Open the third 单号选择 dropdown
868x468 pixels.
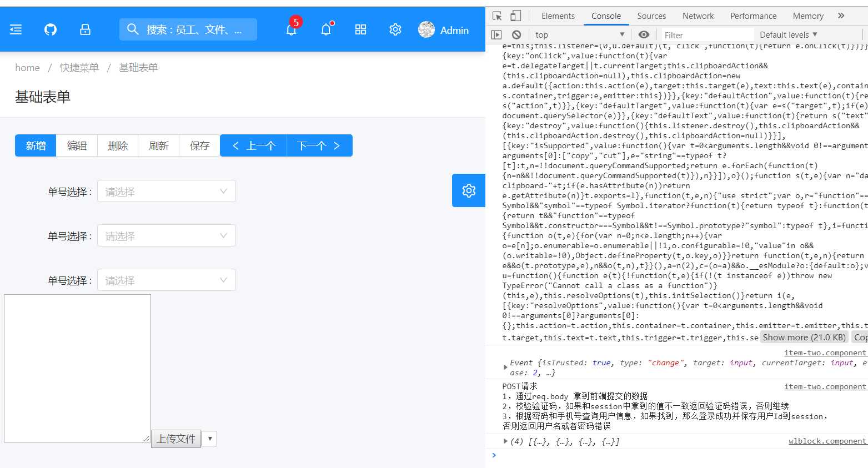coord(167,280)
